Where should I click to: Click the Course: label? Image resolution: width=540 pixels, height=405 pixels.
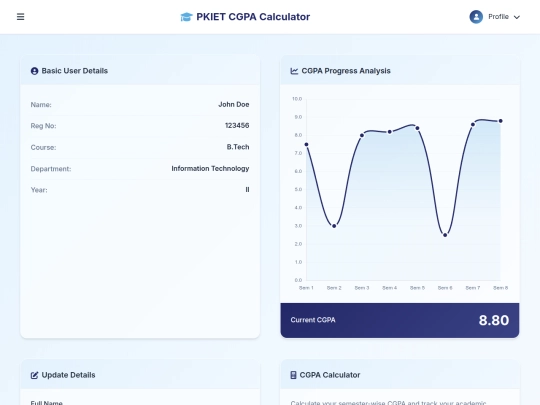click(x=43, y=147)
